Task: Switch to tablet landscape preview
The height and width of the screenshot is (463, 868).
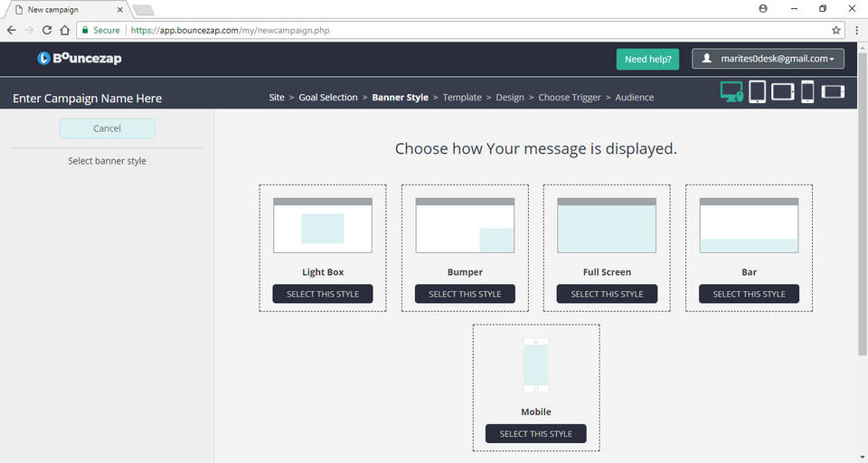Action: point(782,91)
